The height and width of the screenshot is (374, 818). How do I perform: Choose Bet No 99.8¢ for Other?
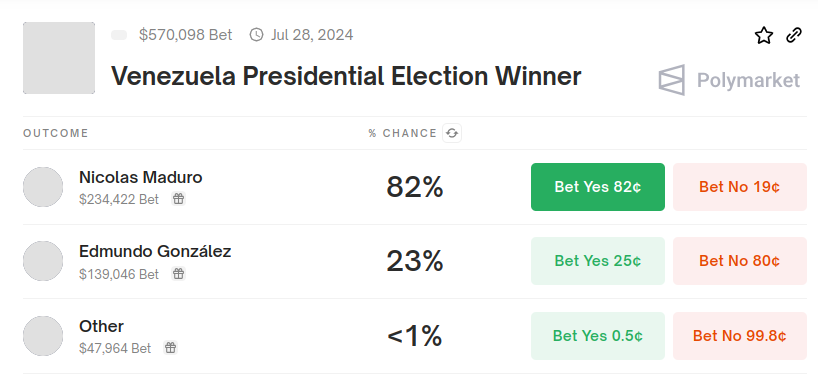point(740,336)
